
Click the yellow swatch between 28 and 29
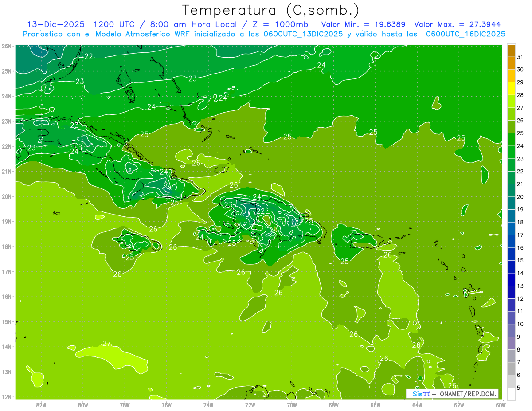[x=511, y=89]
